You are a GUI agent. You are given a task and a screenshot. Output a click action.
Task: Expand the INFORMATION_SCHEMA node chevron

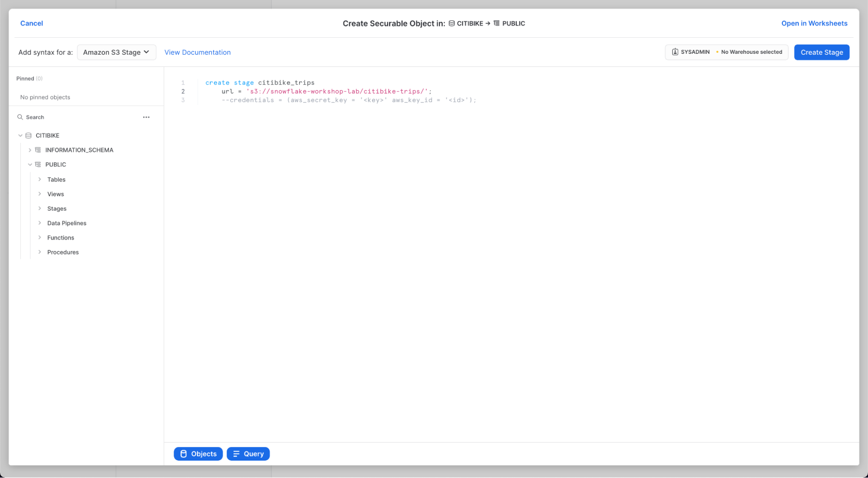[x=30, y=150]
